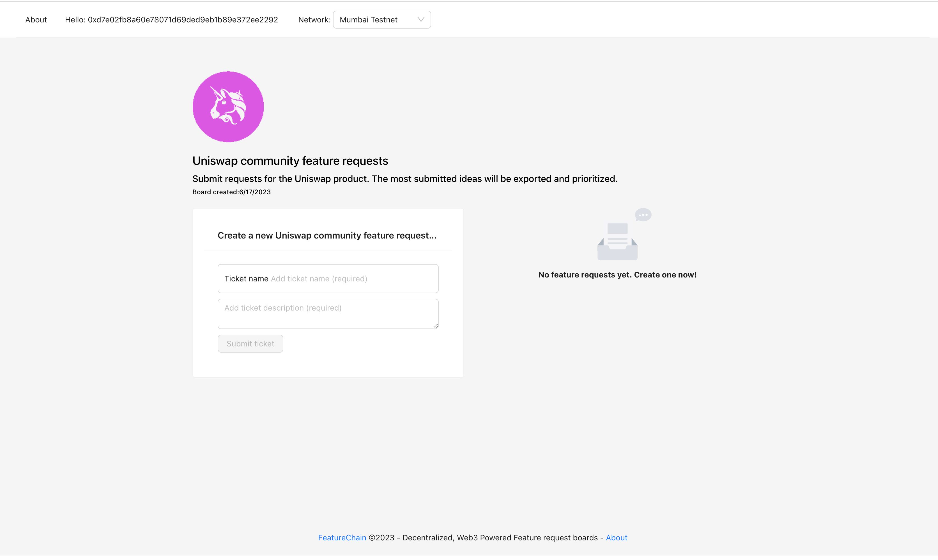Follow the FeatureChain footer link
The height and width of the screenshot is (560, 938).
pyautogui.click(x=342, y=537)
